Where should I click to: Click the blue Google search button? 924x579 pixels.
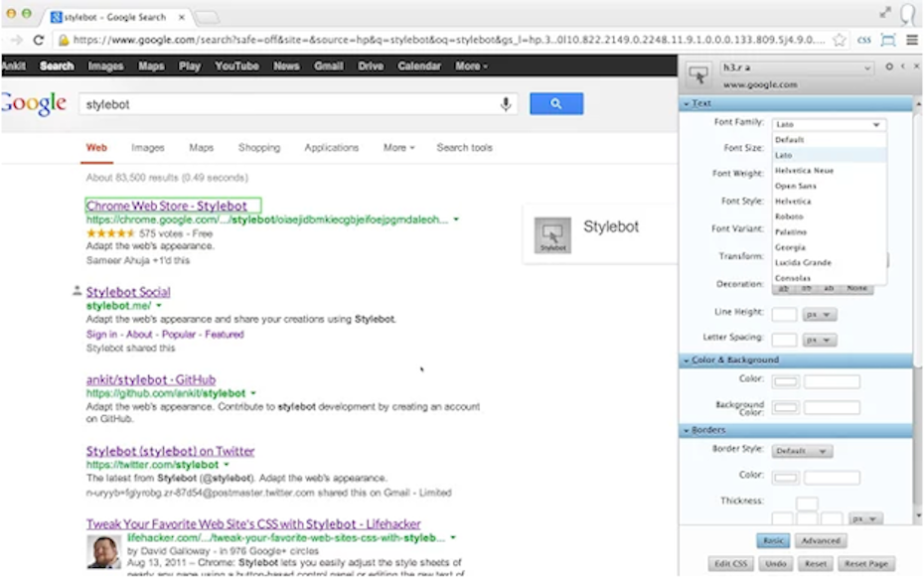pos(556,103)
